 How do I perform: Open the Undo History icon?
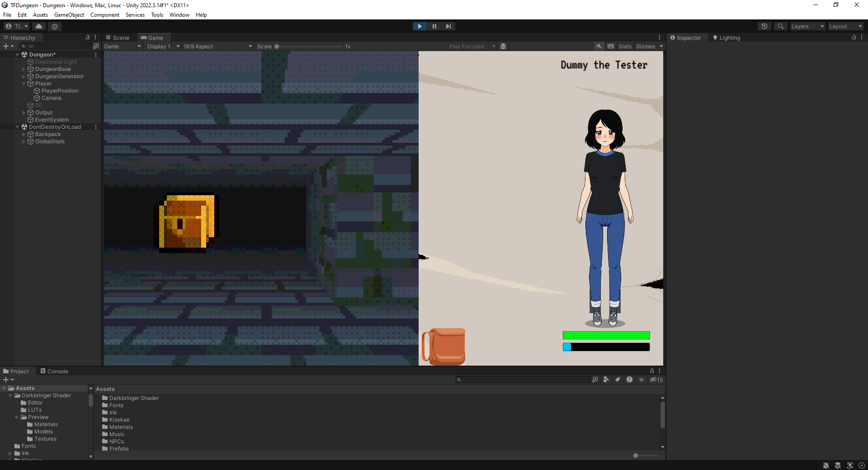pos(764,26)
